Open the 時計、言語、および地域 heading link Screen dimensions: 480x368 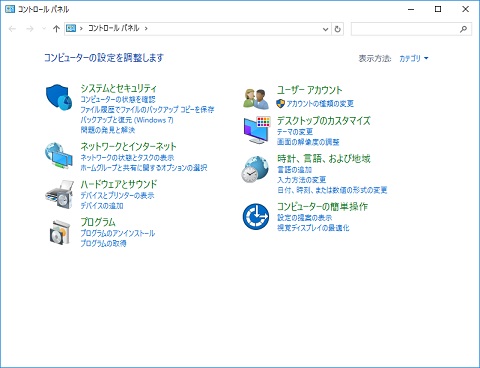click(324, 158)
